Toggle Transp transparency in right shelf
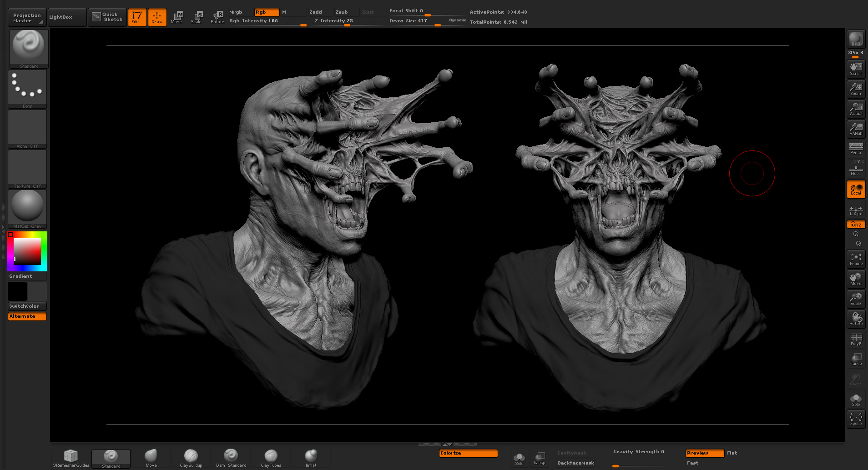This screenshot has width=868, height=470. (856, 359)
